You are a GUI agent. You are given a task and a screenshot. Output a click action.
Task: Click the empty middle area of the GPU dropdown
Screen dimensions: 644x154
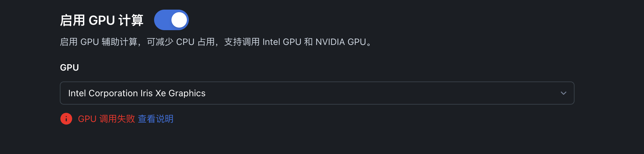[370, 93]
